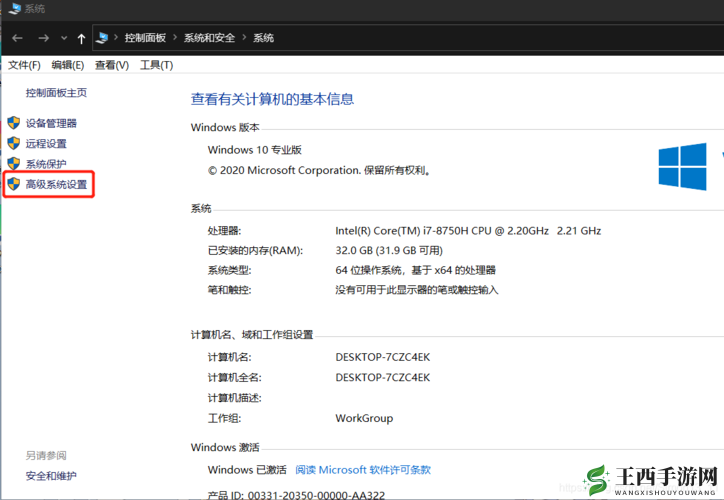The width and height of the screenshot is (724, 500).
Task: Click the Windows 已激活 text
Action: [247, 470]
